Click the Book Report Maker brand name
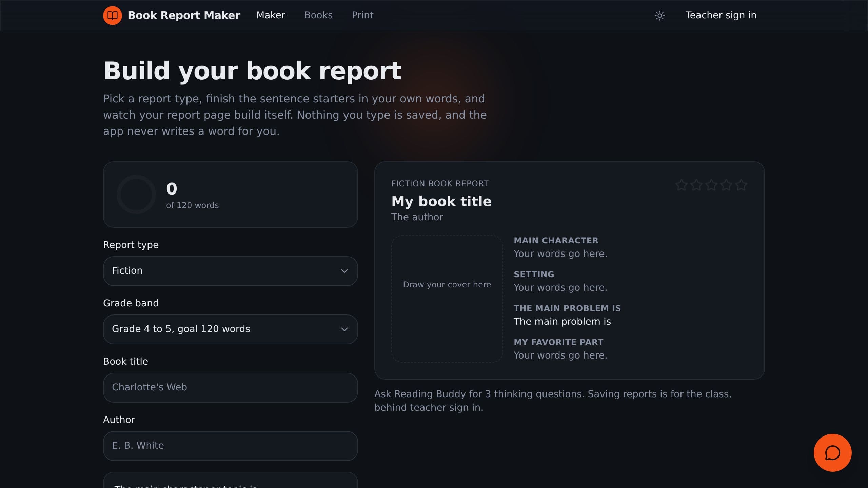Viewport: 868px width, 488px height. tap(184, 15)
